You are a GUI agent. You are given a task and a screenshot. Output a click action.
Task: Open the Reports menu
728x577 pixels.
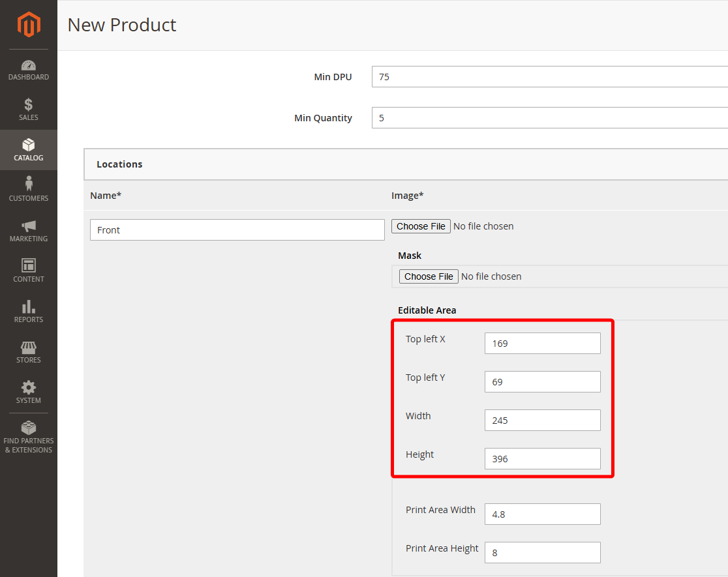[28, 312]
